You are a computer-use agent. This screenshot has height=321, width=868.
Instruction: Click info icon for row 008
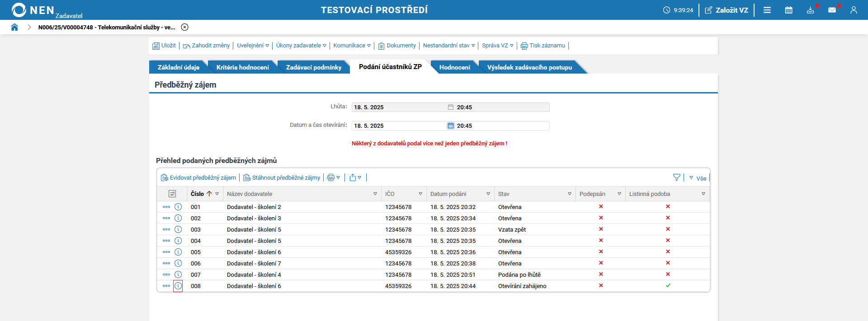178,286
